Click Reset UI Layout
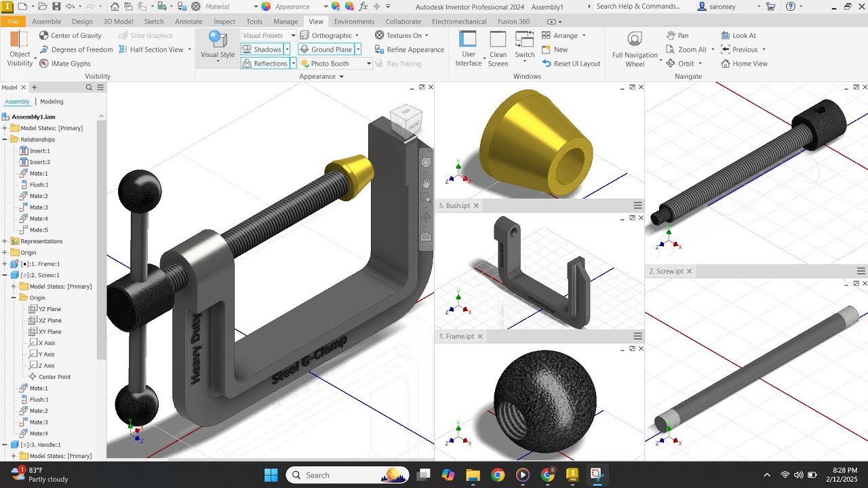 point(571,64)
